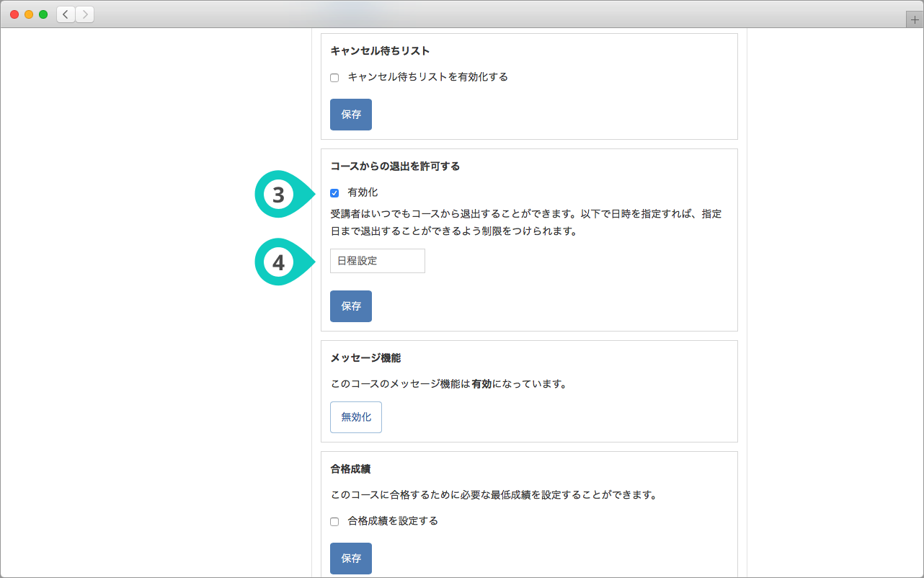This screenshot has height=578, width=924.
Task: Click the browser back arrow button
Action: [x=66, y=14]
